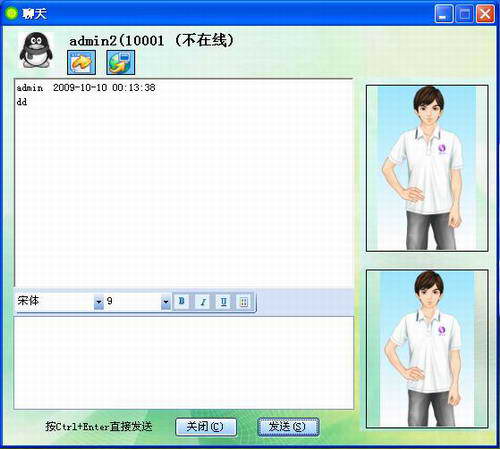The image size is (500, 449).
Task: Toggle Italic text formatting
Action: [x=203, y=302]
